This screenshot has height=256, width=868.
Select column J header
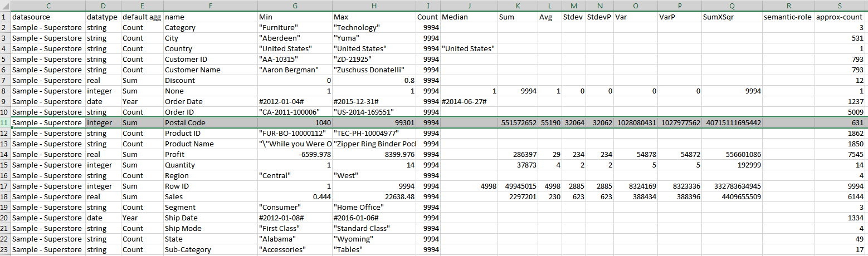pos(469,6)
